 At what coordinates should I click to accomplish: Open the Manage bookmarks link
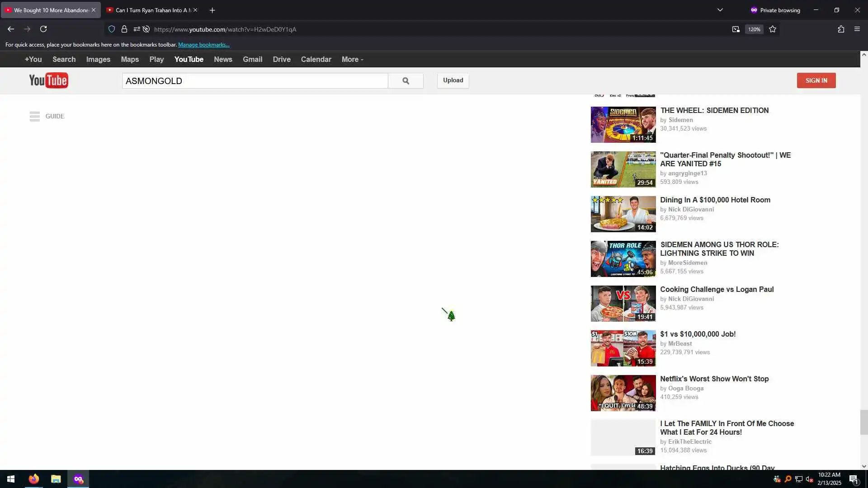pyautogui.click(x=203, y=45)
